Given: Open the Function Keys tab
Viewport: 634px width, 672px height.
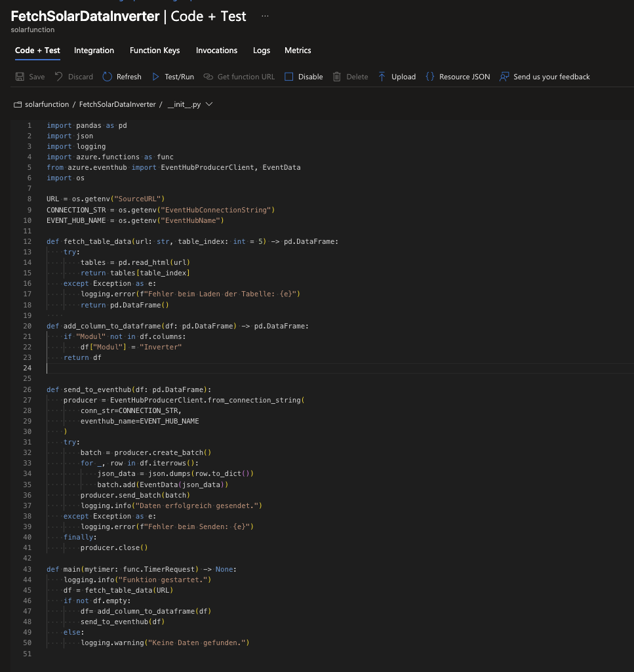Looking at the screenshot, I should pos(155,50).
